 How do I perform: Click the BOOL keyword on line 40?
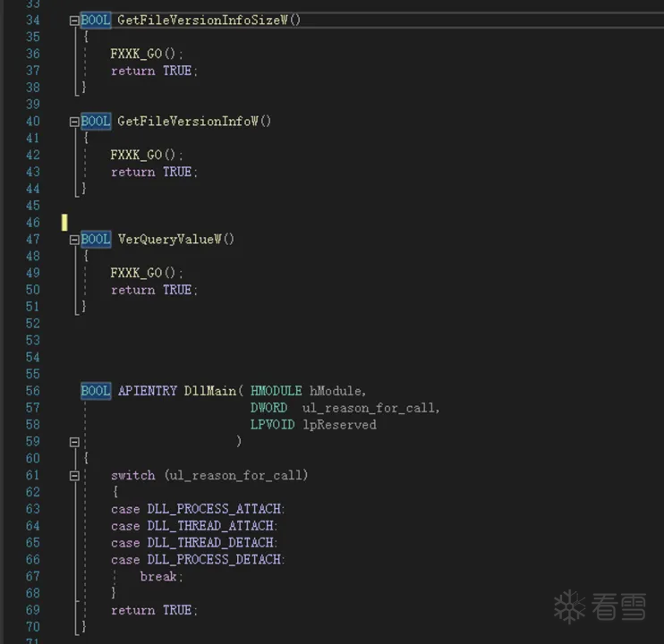[x=96, y=122]
